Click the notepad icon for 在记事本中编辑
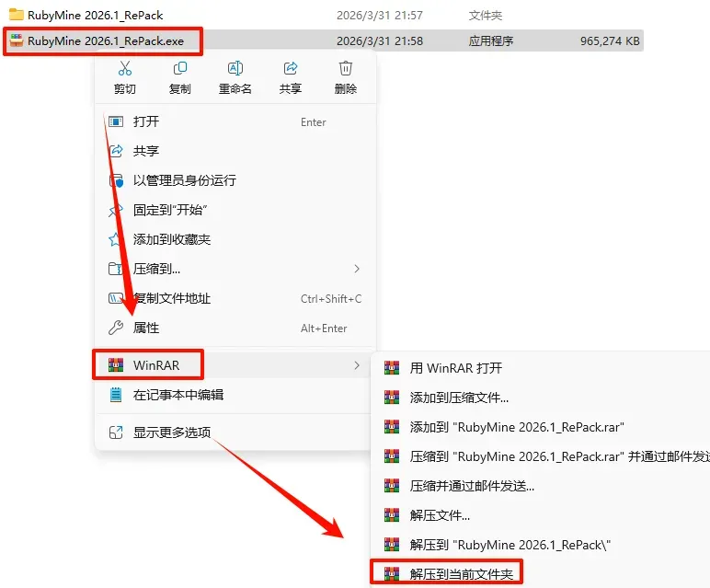This screenshot has width=710, height=588. pos(116,395)
